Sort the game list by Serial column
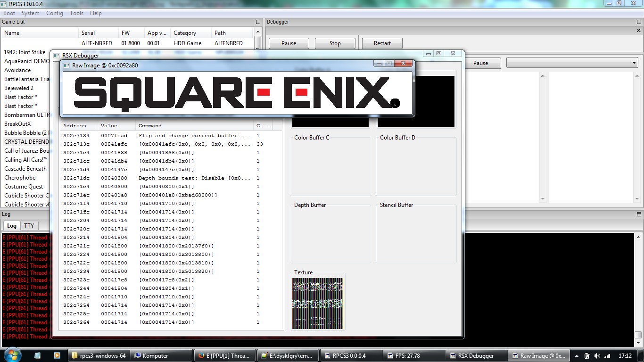 pyautogui.click(x=88, y=33)
